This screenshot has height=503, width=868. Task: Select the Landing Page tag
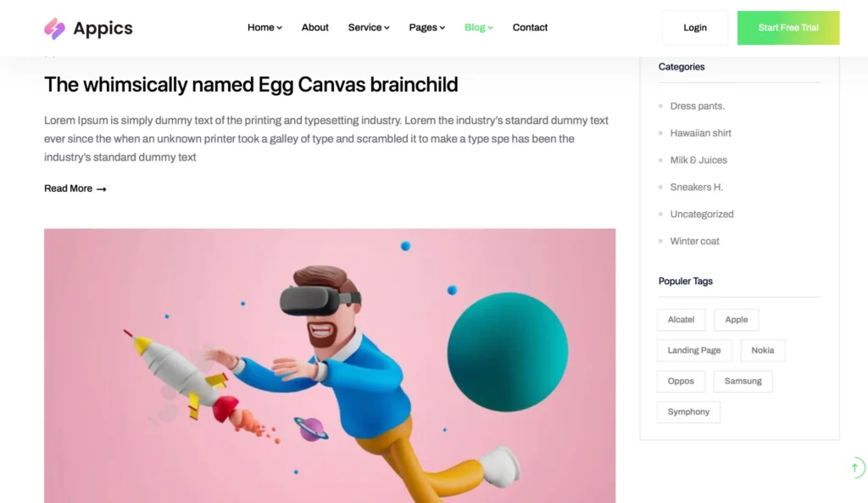coord(694,350)
